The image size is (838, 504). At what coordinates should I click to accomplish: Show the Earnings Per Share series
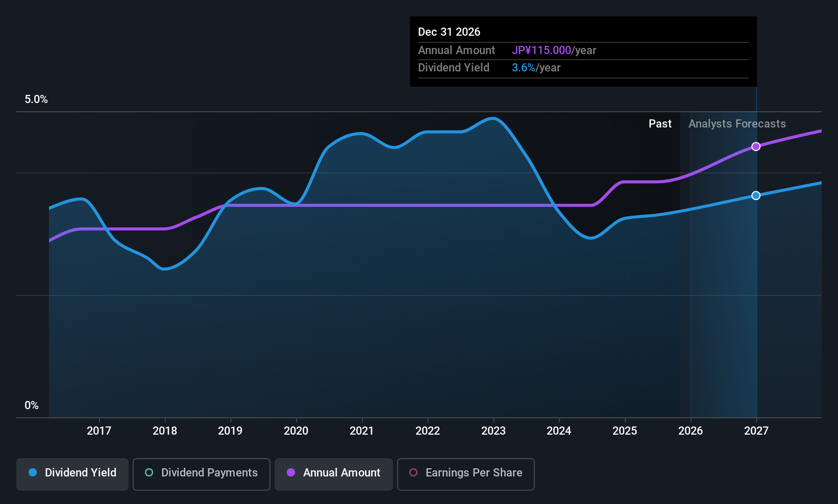click(466, 474)
